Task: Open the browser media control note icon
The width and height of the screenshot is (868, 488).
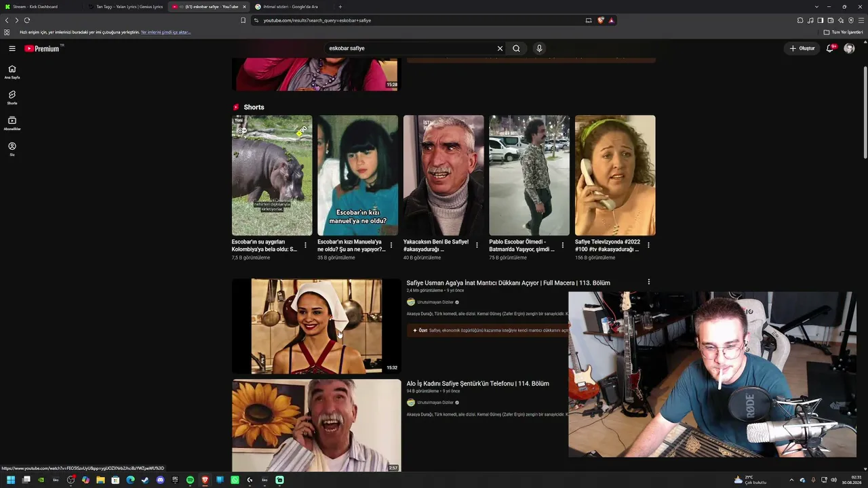Action: point(810,20)
